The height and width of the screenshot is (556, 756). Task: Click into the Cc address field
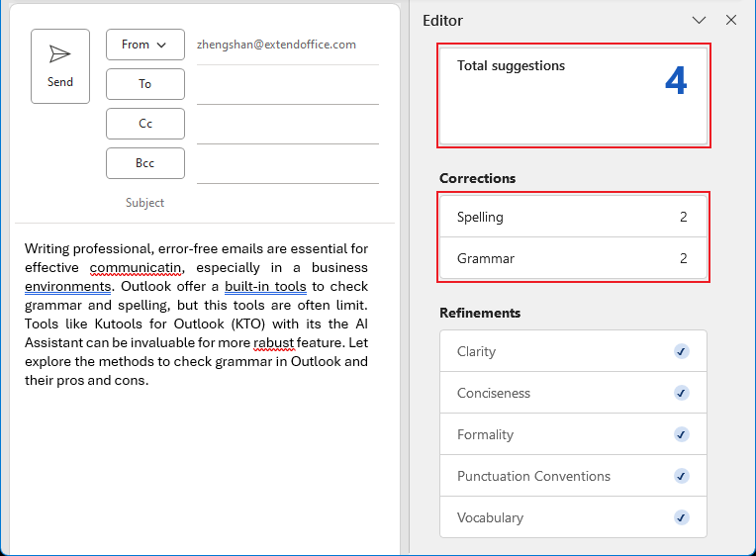[x=287, y=127]
